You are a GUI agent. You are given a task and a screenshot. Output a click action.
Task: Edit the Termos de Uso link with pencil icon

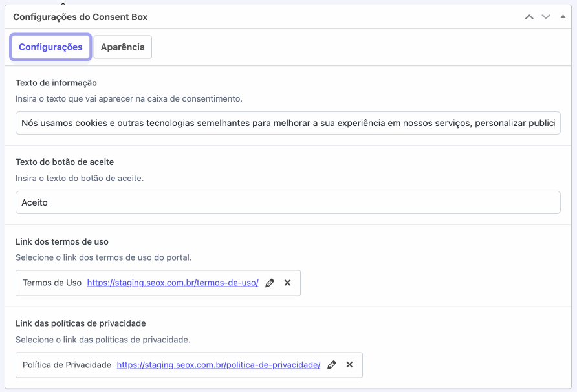pyautogui.click(x=270, y=283)
